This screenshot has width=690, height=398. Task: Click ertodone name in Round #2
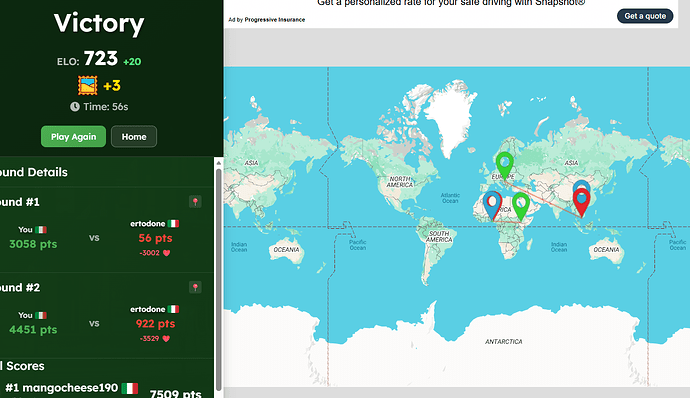(147, 309)
